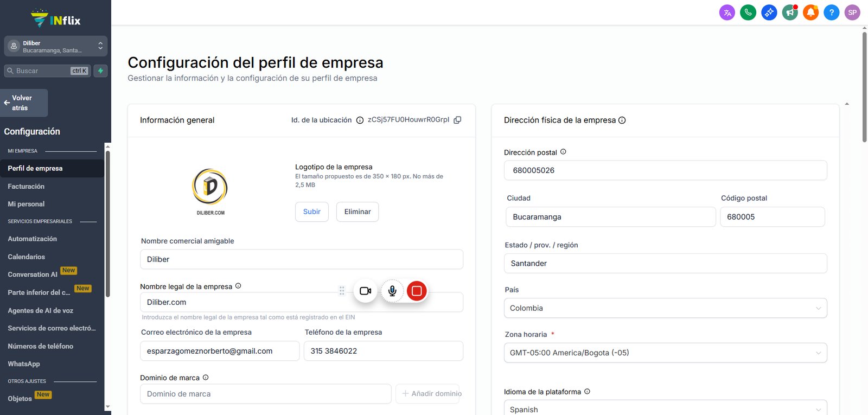
Task: Click Subir to upload a logo
Action: pyautogui.click(x=312, y=212)
